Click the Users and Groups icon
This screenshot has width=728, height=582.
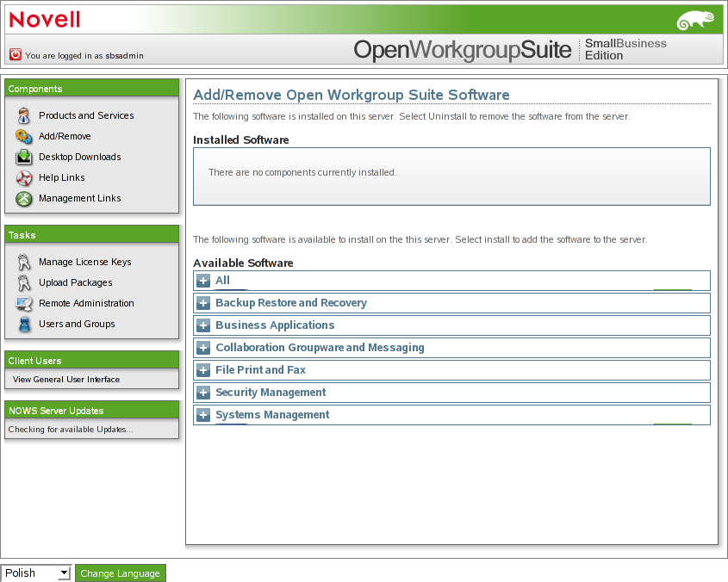point(23,324)
